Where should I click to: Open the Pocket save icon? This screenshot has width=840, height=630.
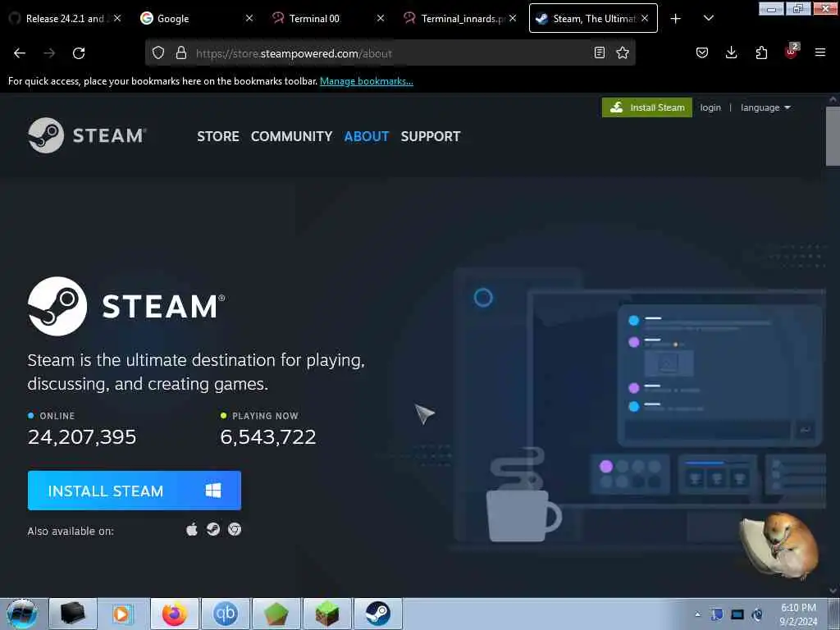tap(702, 52)
